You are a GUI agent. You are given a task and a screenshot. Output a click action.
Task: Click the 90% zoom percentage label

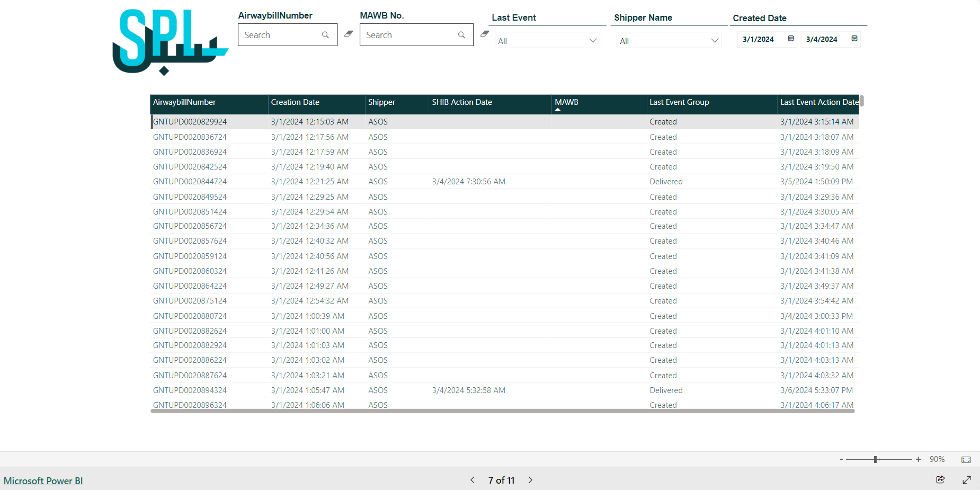click(x=937, y=459)
